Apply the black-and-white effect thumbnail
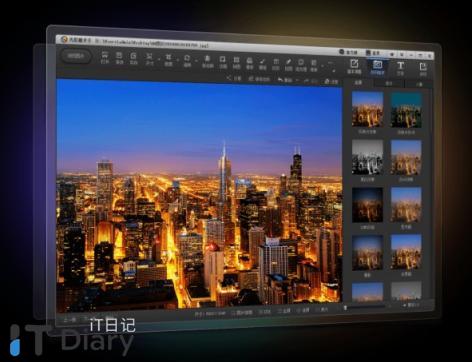This screenshot has height=362, width=472. coord(367,157)
